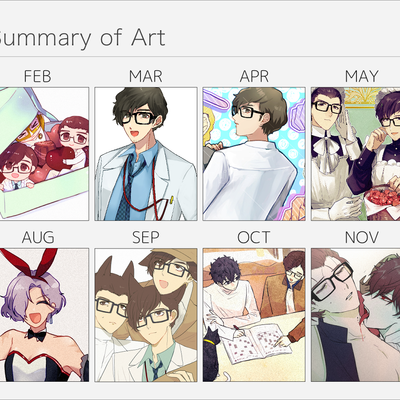Screen dimensions: 400x400
Task: Open the MAY maid outfits artwork thumbnail
Action: point(356,154)
